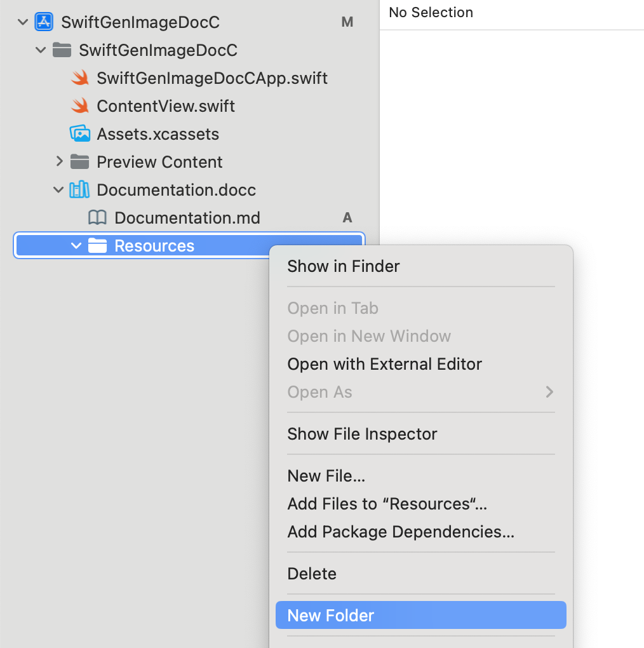Click the Documentation.docc catalog icon
Screen dimensions: 644x648
(79, 190)
